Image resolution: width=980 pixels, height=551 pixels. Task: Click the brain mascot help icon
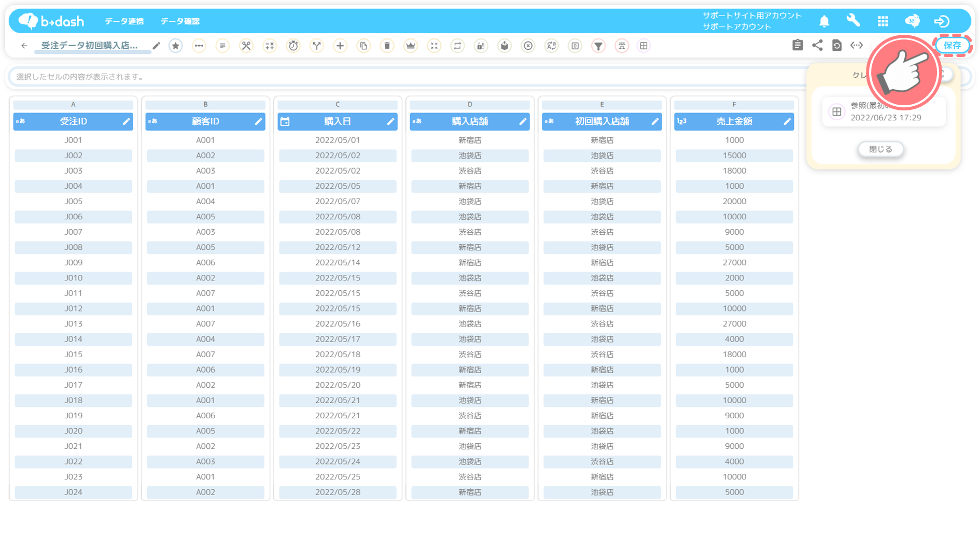(912, 21)
